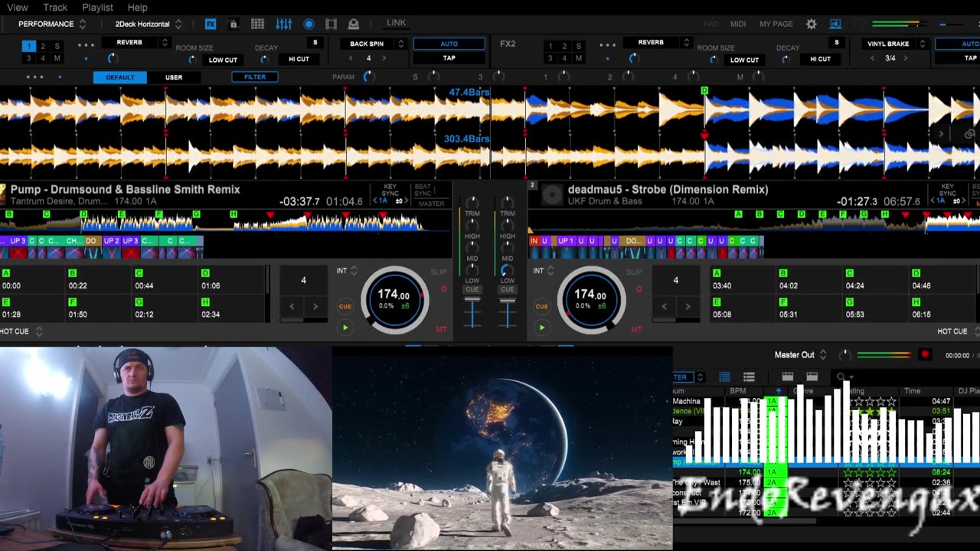The height and width of the screenshot is (551, 980).
Task: Adjust the Master Out level knob
Action: coord(845,355)
